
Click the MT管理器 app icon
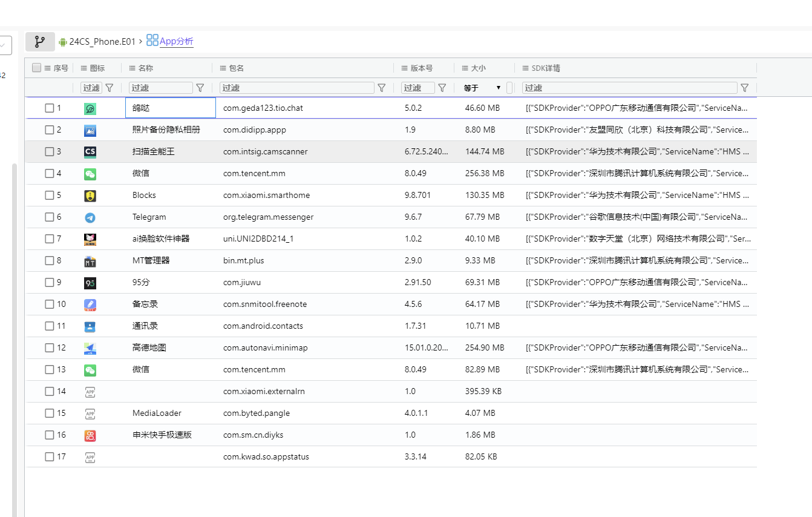click(90, 261)
